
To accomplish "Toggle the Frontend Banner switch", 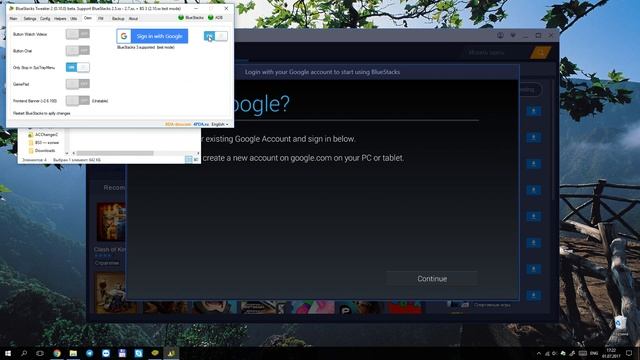I will pos(78,100).
